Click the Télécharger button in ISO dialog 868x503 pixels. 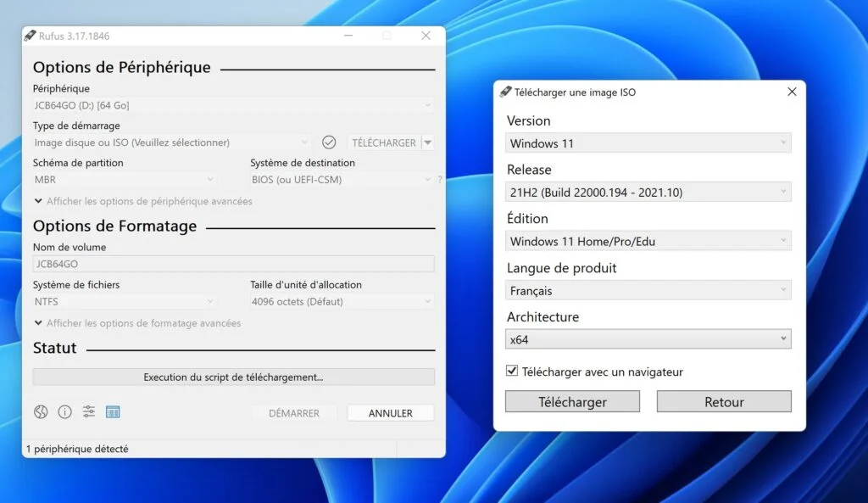572,401
